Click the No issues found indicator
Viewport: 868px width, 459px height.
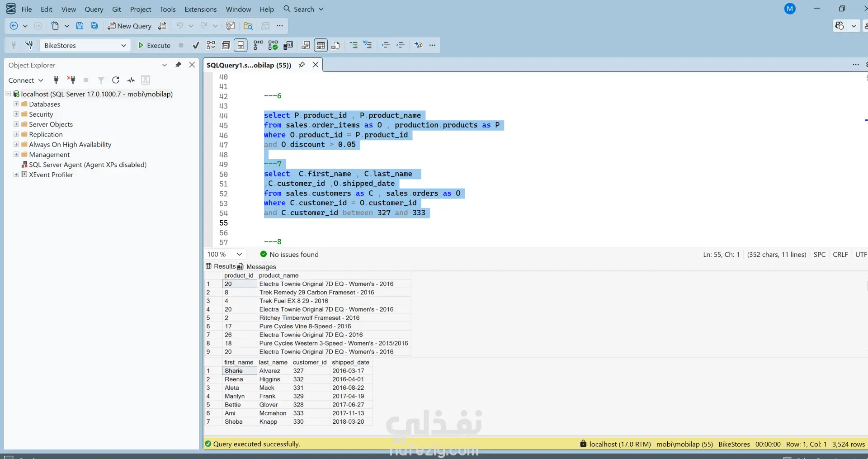click(x=289, y=254)
